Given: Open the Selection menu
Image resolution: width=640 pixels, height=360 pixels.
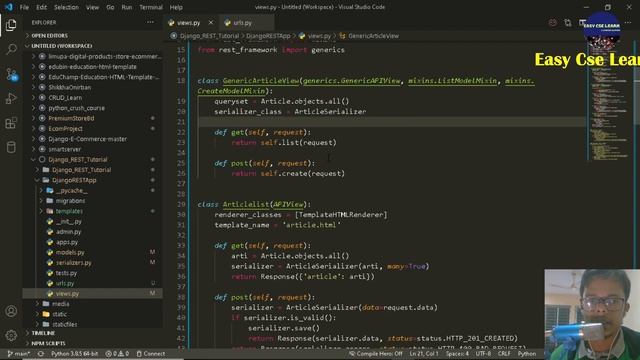Looking at the screenshot, I should tap(66, 7).
